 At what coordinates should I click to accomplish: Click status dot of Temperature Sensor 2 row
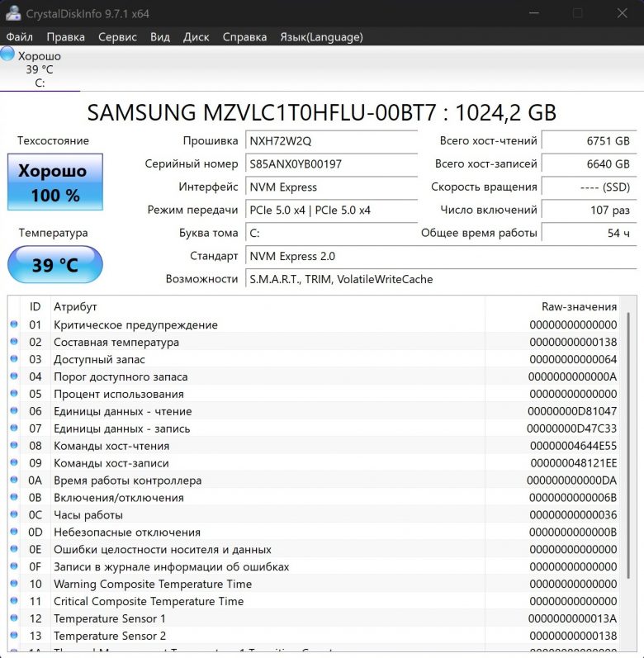pyautogui.click(x=14, y=635)
